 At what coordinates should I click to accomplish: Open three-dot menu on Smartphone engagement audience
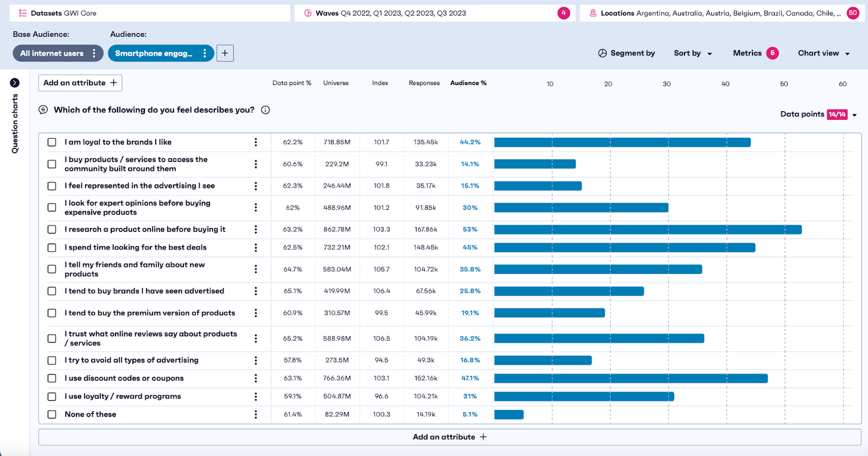click(205, 53)
